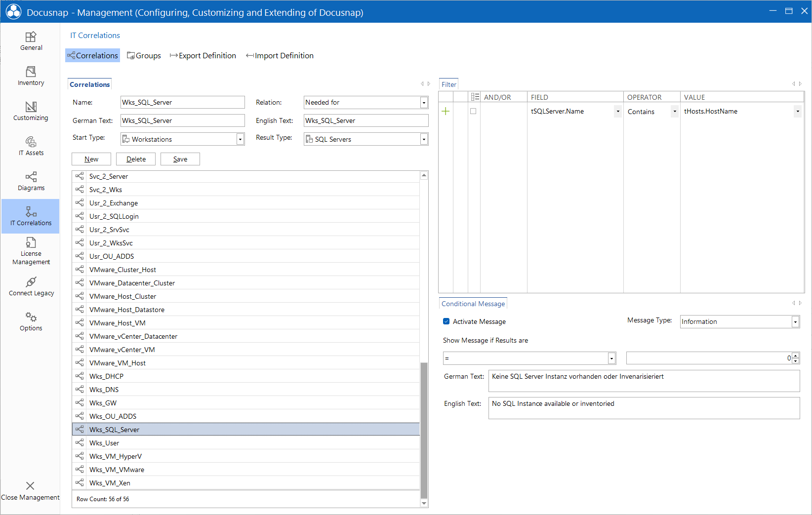
Task: Switch to the Groups tab
Action: pyautogui.click(x=144, y=55)
